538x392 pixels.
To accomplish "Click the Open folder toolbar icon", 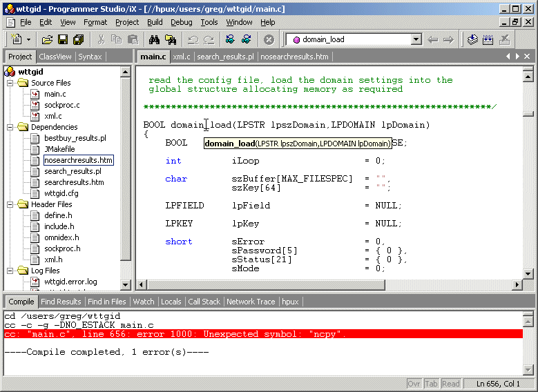I will click(47, 40).
